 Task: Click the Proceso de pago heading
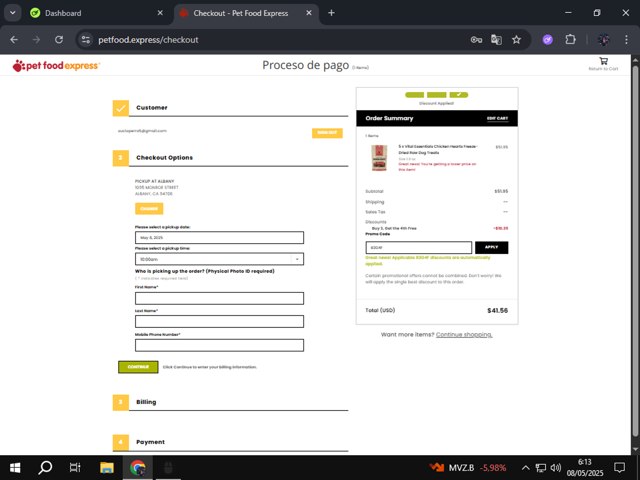click(306, 65)
